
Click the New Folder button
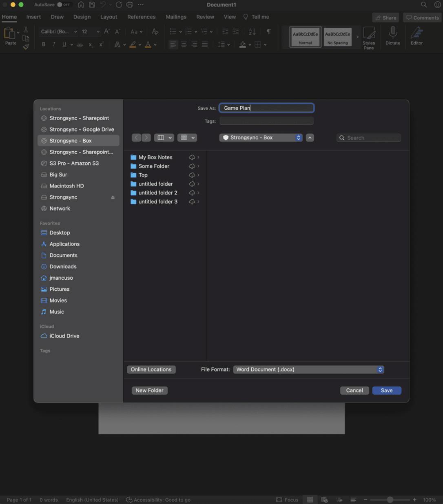click(149, 390)
